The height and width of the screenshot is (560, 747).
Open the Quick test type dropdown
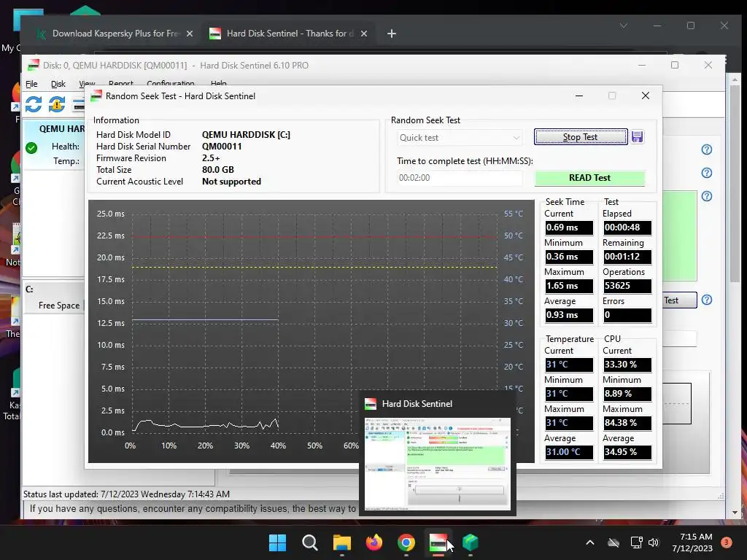pyautogui.click(x=460, y=138)
